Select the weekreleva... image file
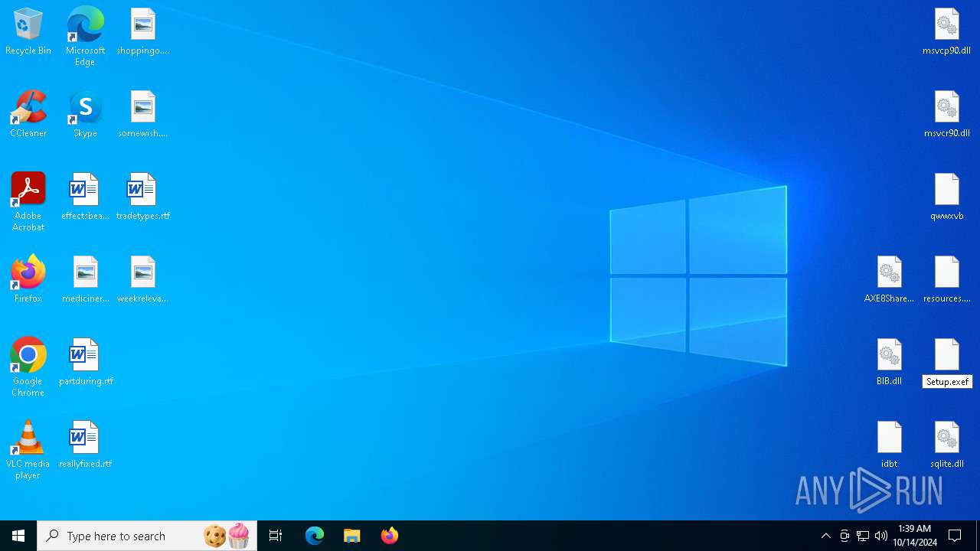The width and height of the screenshot is (980, 551). (142, 280)
